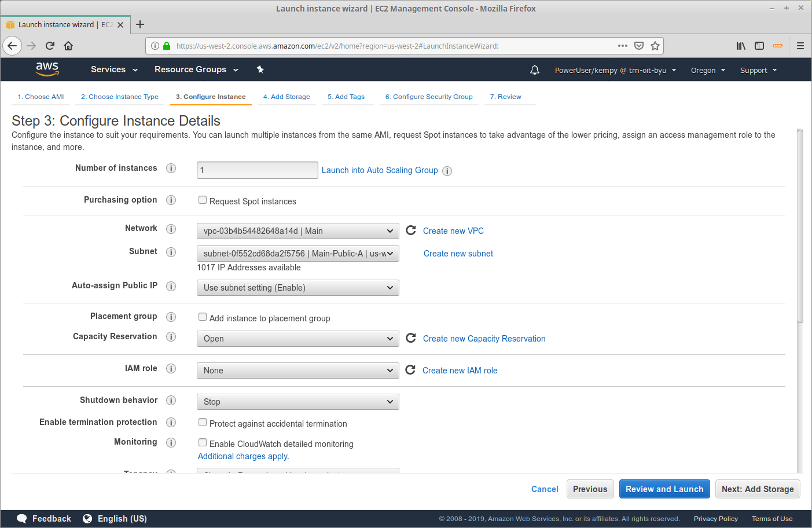Enable Protect against accidental termination
Image resolution: width=812 pixels, height=528 pixels.
[203, 422]
